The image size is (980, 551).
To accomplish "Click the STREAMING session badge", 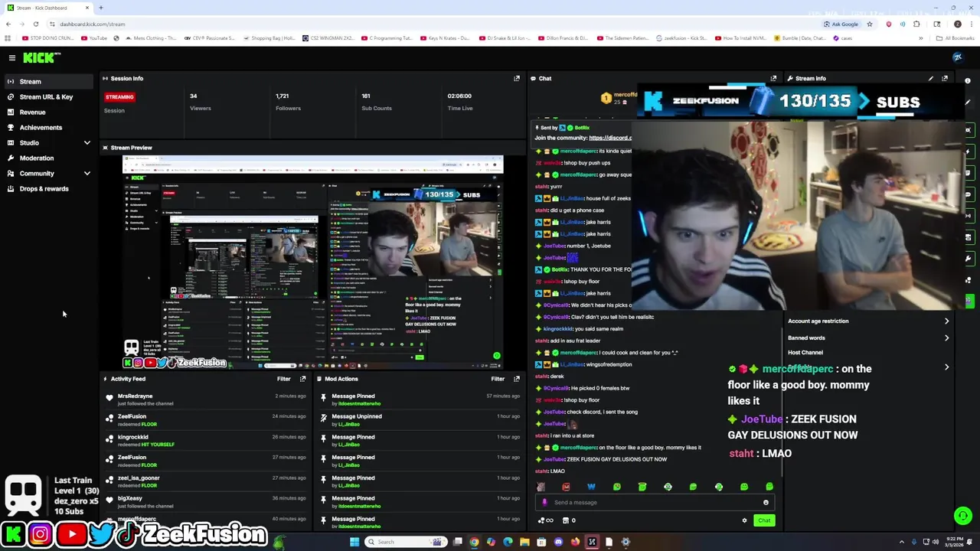I will click(x=119, y=97).
